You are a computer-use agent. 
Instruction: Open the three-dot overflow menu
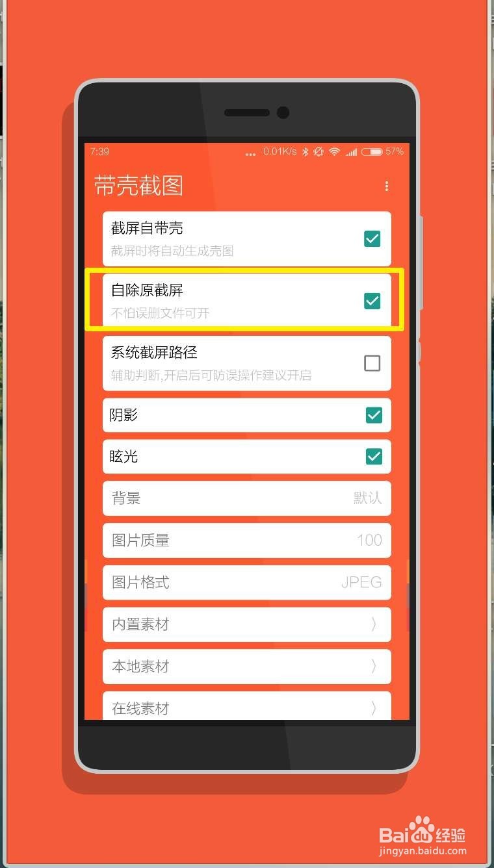tap(387, 186)
